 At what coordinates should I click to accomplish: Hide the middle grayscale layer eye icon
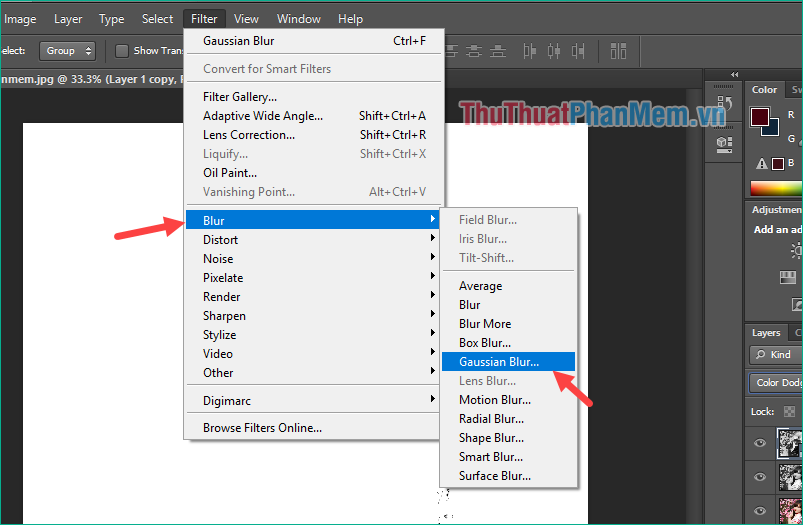click(760, 477)
